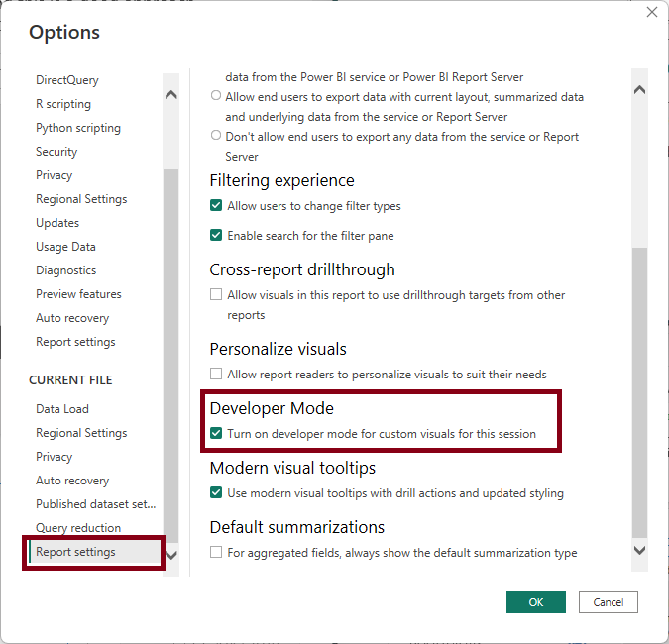This screenshot has width=669, height=644.
Task: Toggle developer mode for custom visuals
Action: (216, 433)
